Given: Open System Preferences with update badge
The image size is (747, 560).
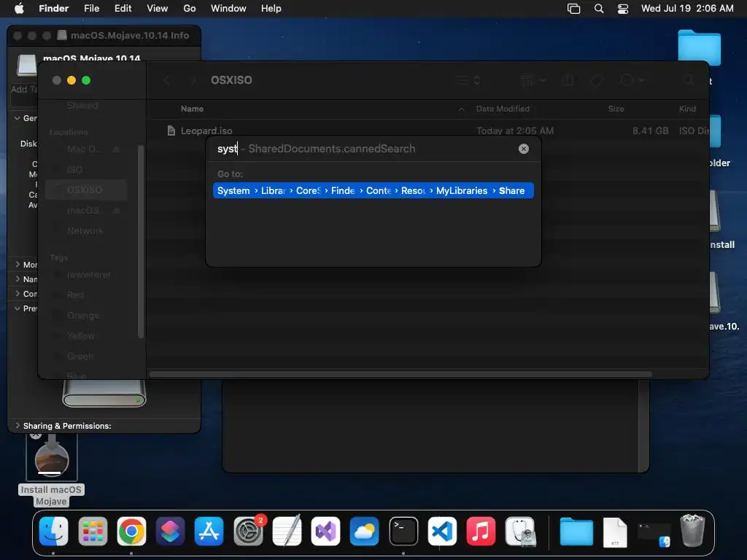Looking at the screenshot, I should (x=248, y=531).
